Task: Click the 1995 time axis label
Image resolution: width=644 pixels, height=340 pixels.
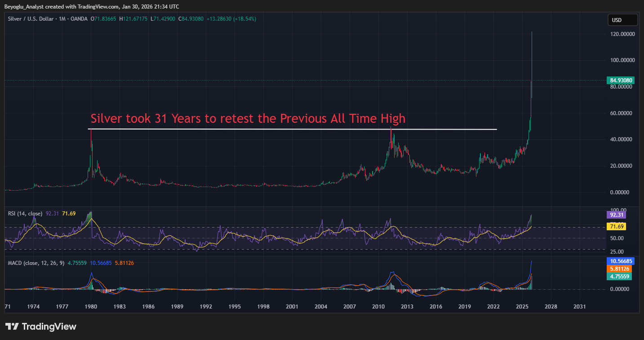Action: (235, 306)
